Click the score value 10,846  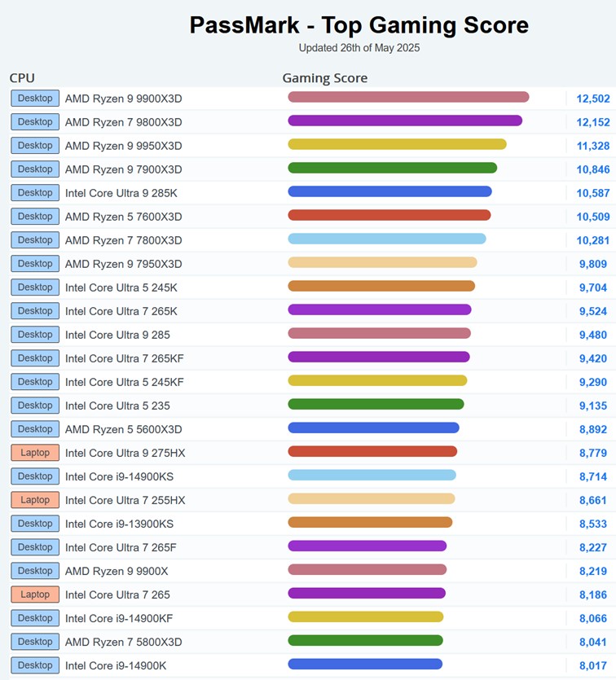pyautogui.click(x=593, y=169)
